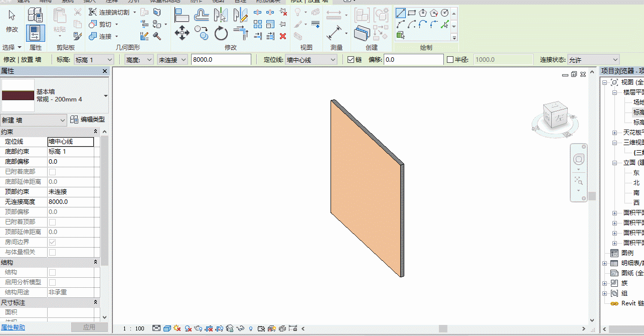Image resolution: width=644 pixels, height=336 pixels.
Task: Open the Level (标高 1) dropdown
Action: 94,60
